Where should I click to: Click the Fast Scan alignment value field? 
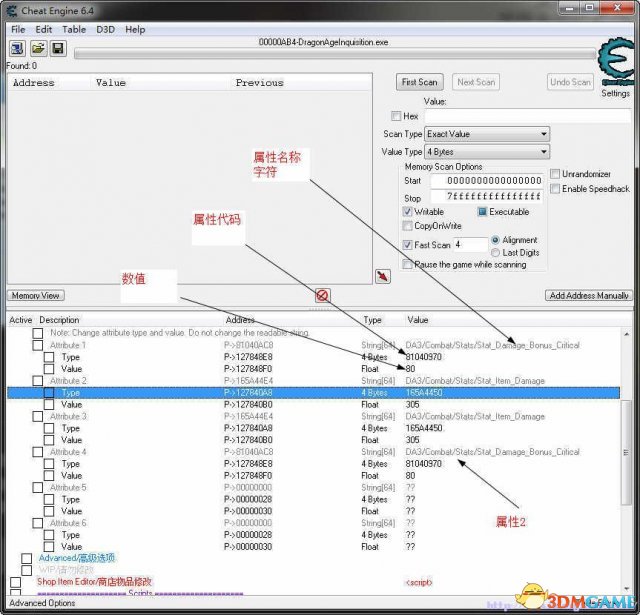point(470,244)
